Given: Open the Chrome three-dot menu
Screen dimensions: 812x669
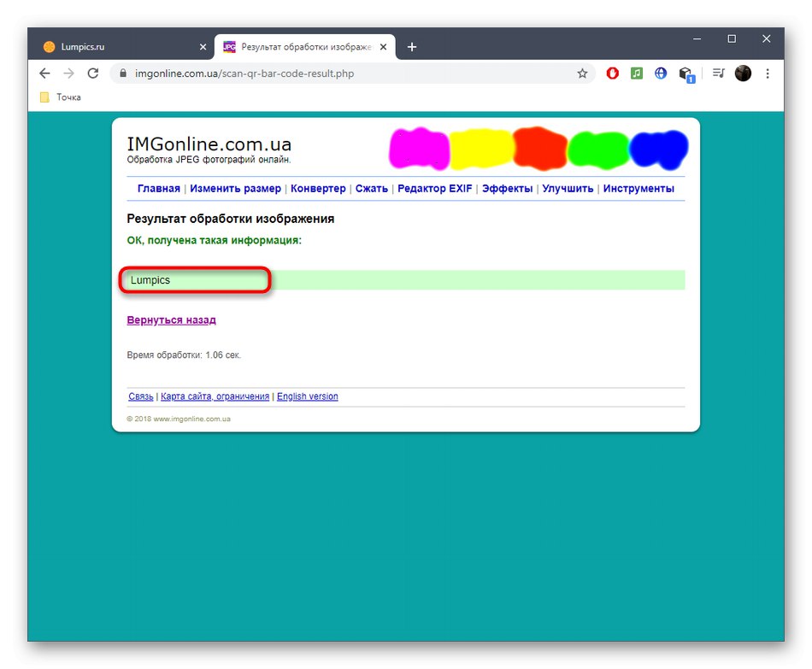Looking at the screenshot, I should tap(767, 73).
